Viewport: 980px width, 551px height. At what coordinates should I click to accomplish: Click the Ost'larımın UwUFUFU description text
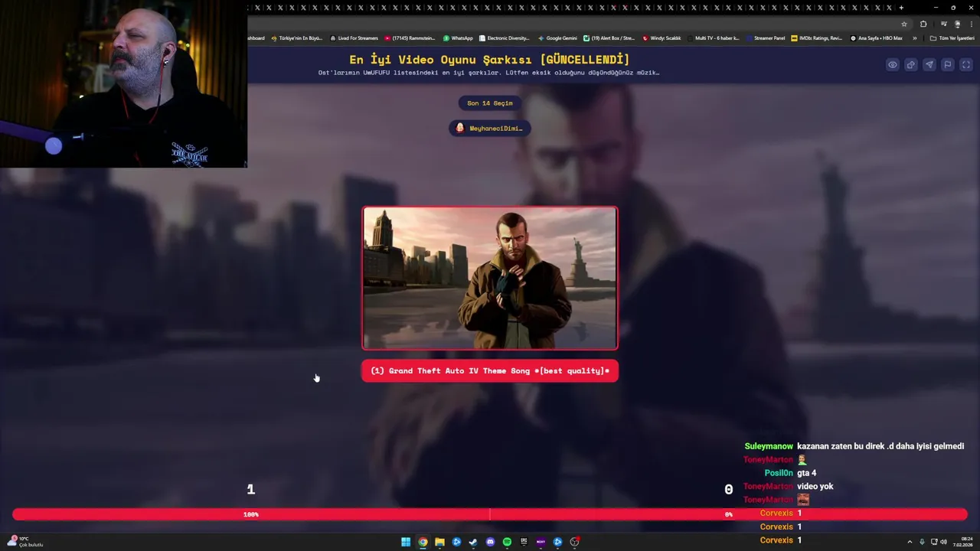[x=488, y=73]
